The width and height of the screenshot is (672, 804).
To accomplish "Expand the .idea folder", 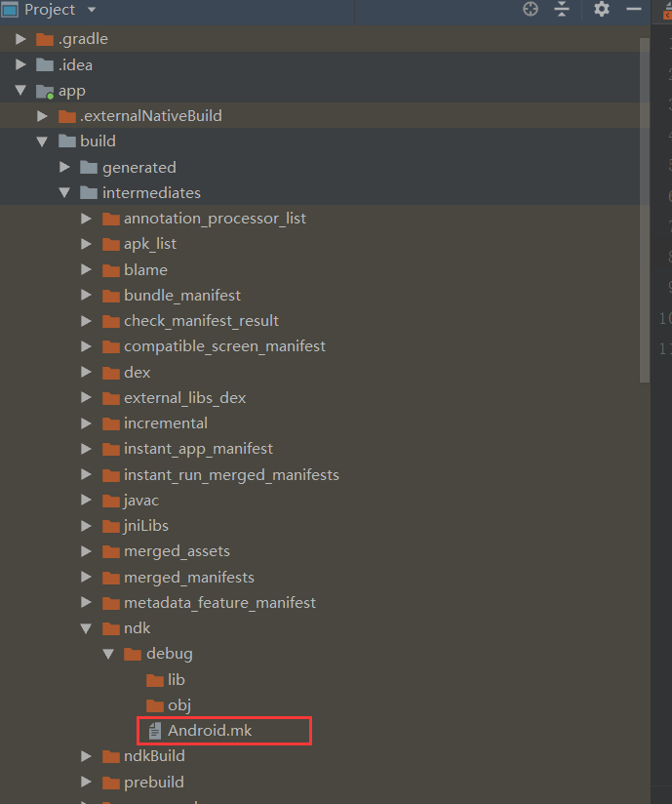I will point(20,64).
